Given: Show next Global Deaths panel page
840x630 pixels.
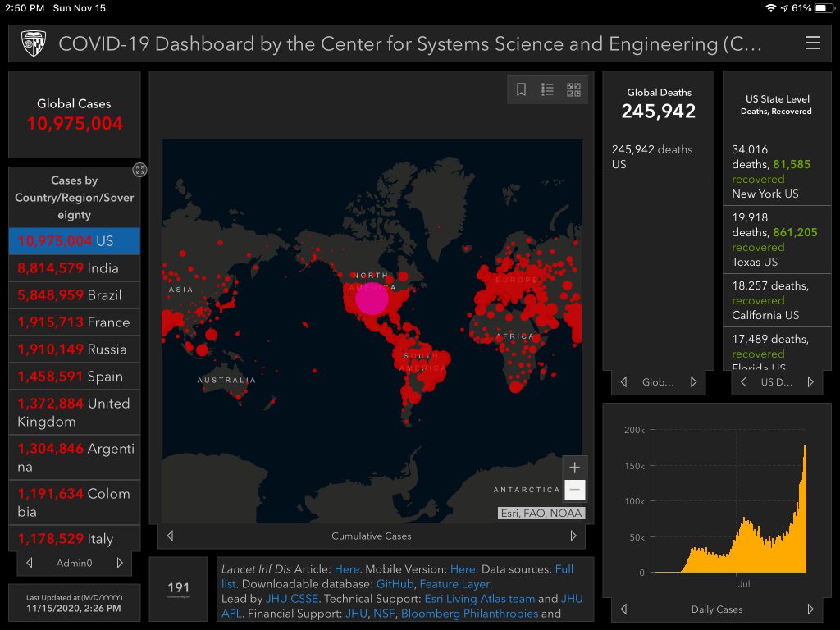Looking at the screenshot, I should tap(693, 382).
